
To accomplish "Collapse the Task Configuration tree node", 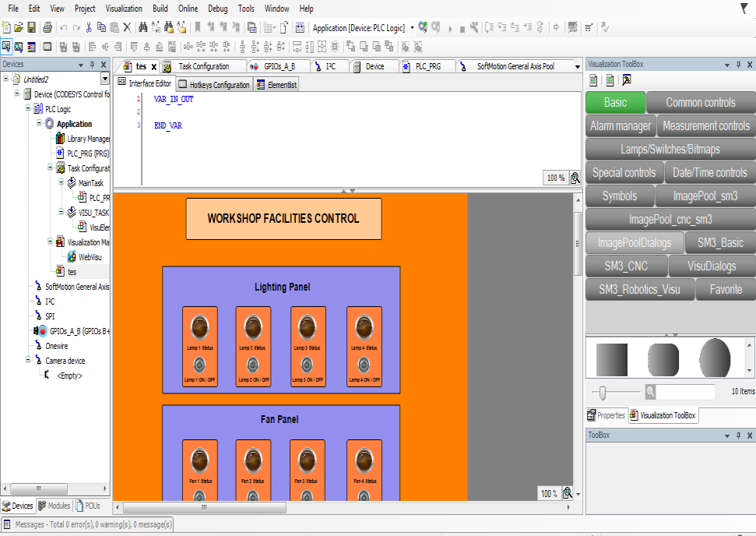I will 51,167.
